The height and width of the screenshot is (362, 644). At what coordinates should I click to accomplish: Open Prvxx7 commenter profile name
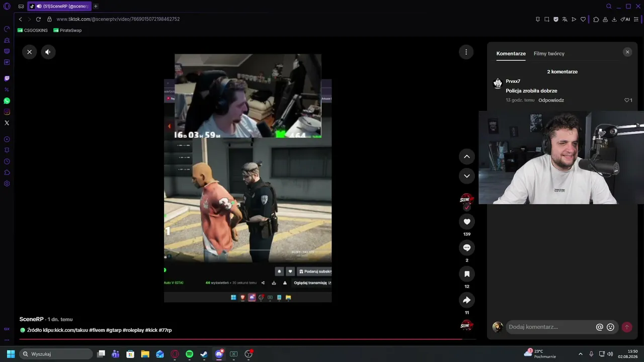[513, 81]
